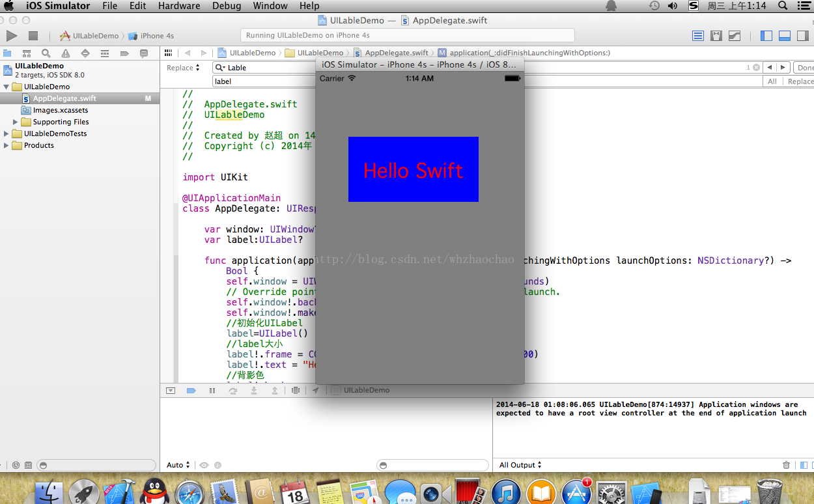Toggle the Navigator pane visibility
This screenshot has width=814, height=504.
766,36
